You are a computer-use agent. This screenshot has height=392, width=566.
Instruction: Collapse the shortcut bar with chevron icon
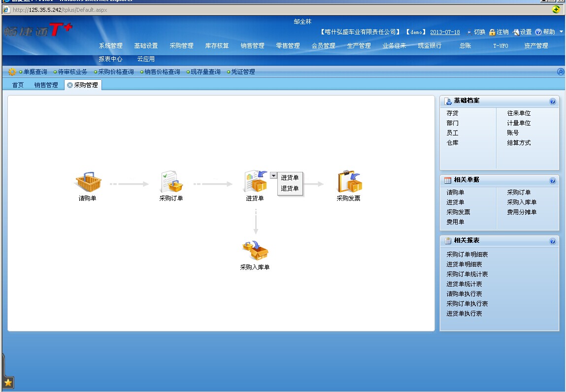click(561, 72)
